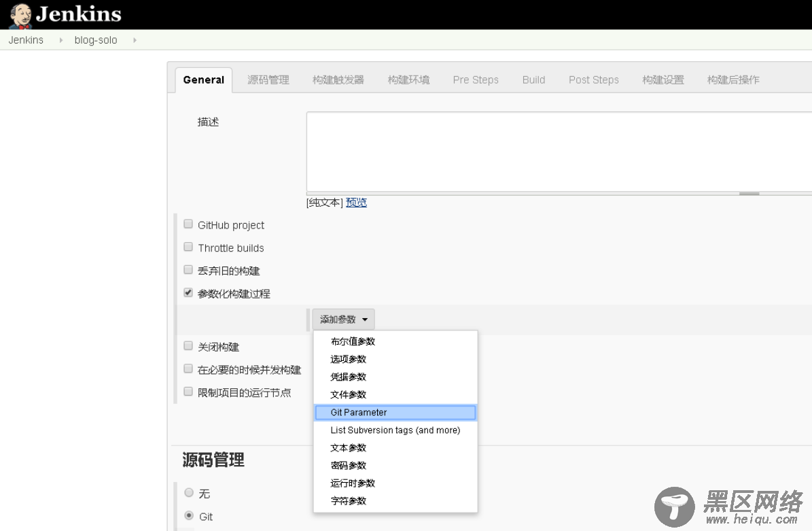Open the 添加参数 dropdown button
This screenshot has height=531, width=812.
[343, 319]
